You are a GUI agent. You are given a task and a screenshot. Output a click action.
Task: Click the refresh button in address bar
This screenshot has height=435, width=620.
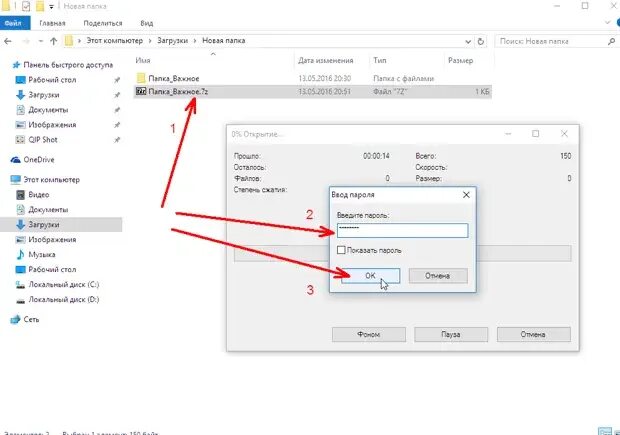pos(481,41)
